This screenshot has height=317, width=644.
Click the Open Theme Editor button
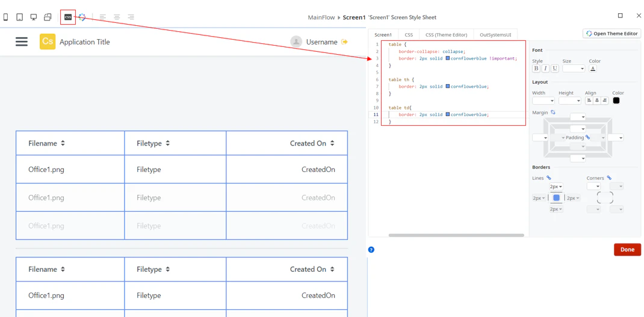coord(611,34)
